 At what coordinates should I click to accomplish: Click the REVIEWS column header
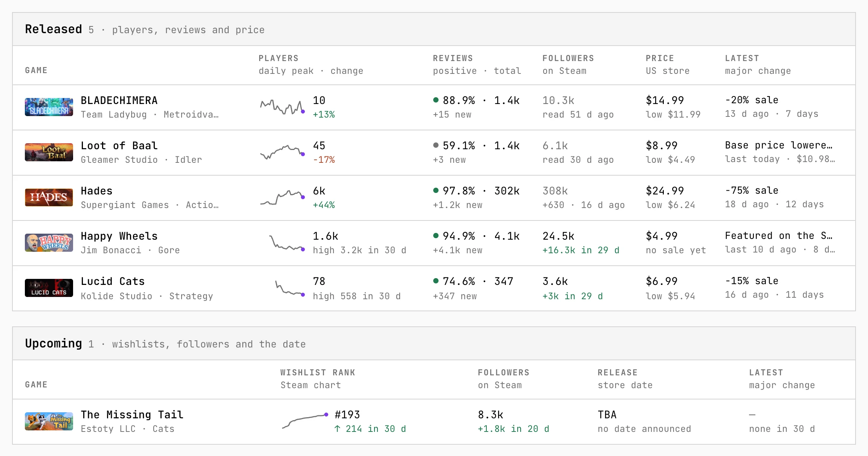453,58
